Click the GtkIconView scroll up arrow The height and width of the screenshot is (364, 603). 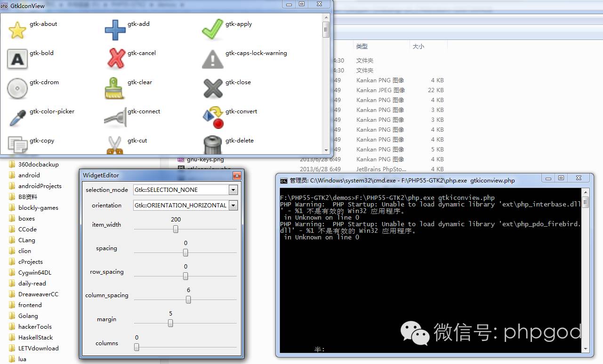click(x=326, y=17)
